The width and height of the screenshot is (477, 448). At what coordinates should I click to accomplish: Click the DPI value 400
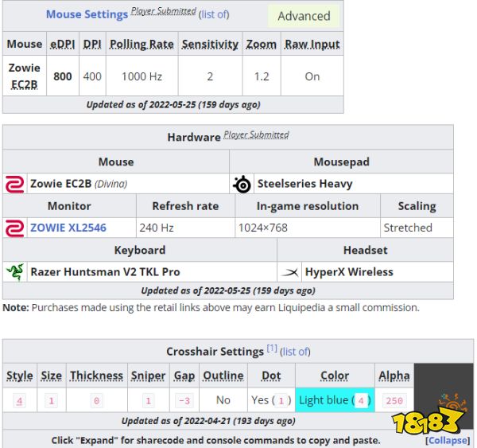point(92,76)
